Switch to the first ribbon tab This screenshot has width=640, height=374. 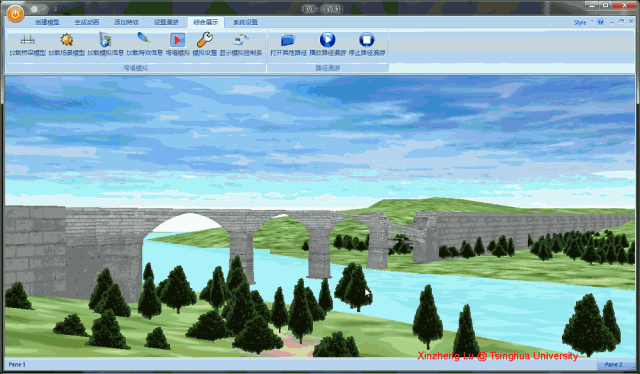(x=47, y=22)
